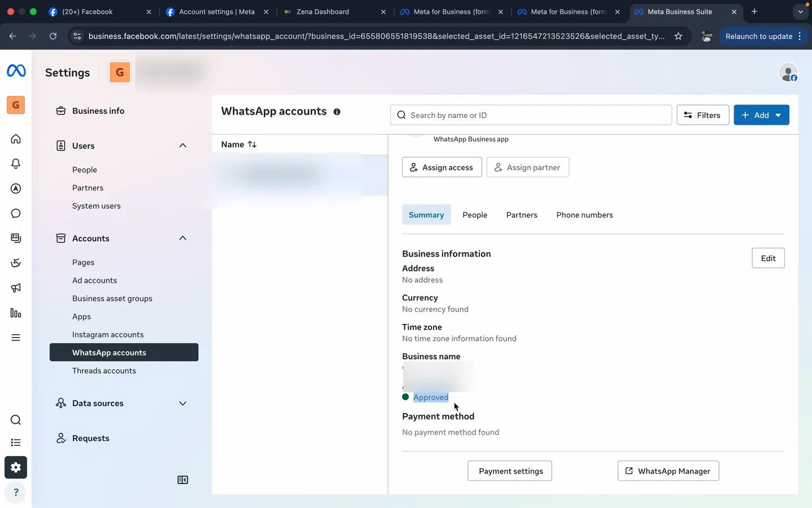Image resolution: width=812 pixels, height=508 pixels.
Task: Click the Filters button
Action: (x=703, y=115)
